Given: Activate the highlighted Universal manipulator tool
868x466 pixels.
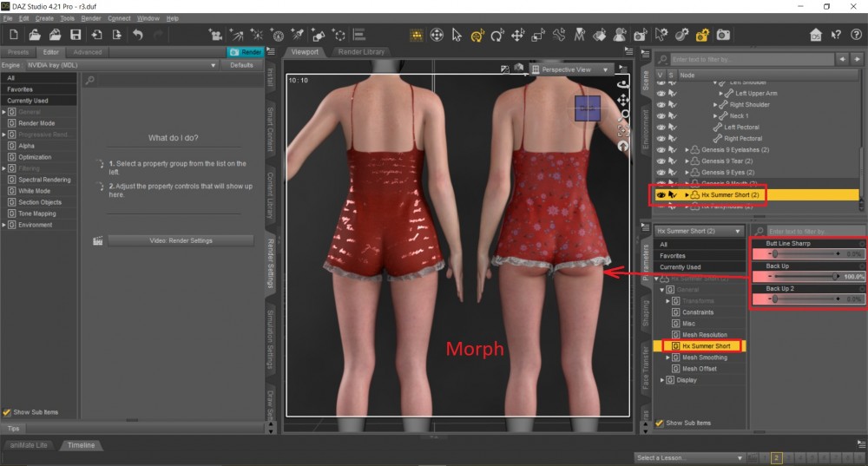Looking at the screenshot, I should [x=477, y=36].
